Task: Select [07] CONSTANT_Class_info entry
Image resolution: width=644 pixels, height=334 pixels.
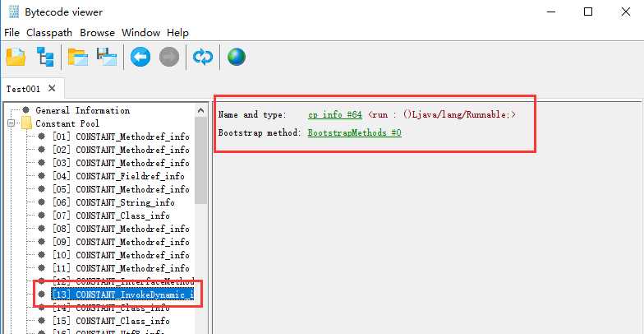Action: (111, 216)
